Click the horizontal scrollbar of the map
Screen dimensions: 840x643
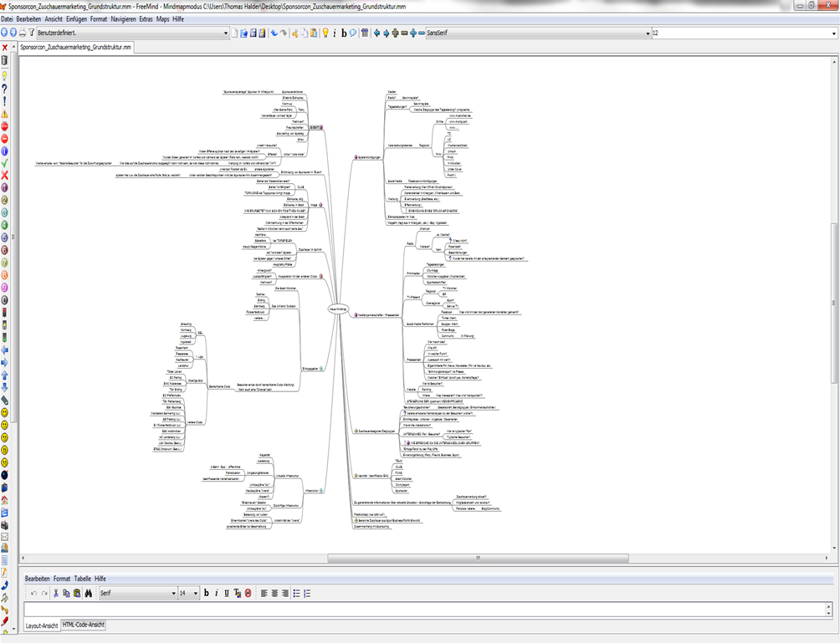click(478, 558)
